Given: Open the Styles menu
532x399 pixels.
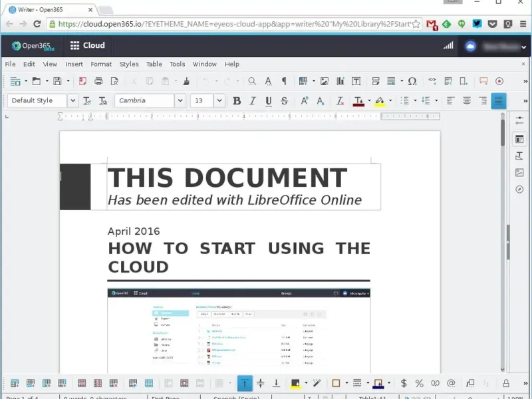Looking at the screenshot, I should 129,64.
